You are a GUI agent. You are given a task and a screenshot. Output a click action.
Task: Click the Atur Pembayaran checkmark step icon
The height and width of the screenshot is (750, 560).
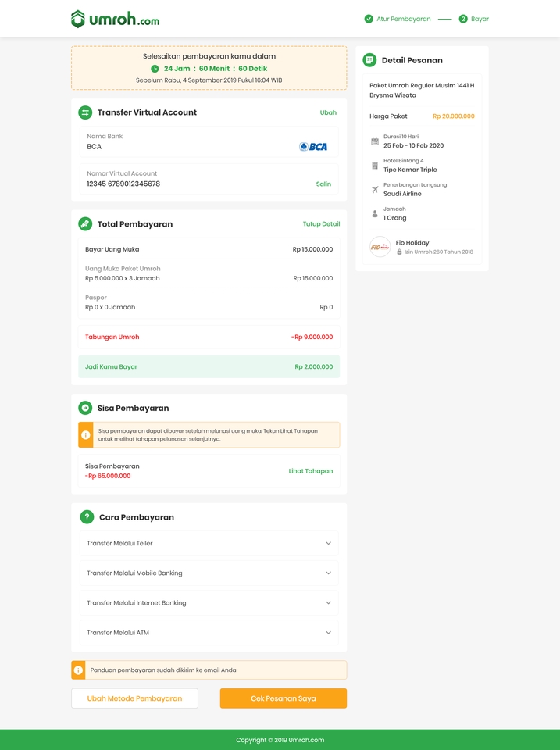pos(369,19)
